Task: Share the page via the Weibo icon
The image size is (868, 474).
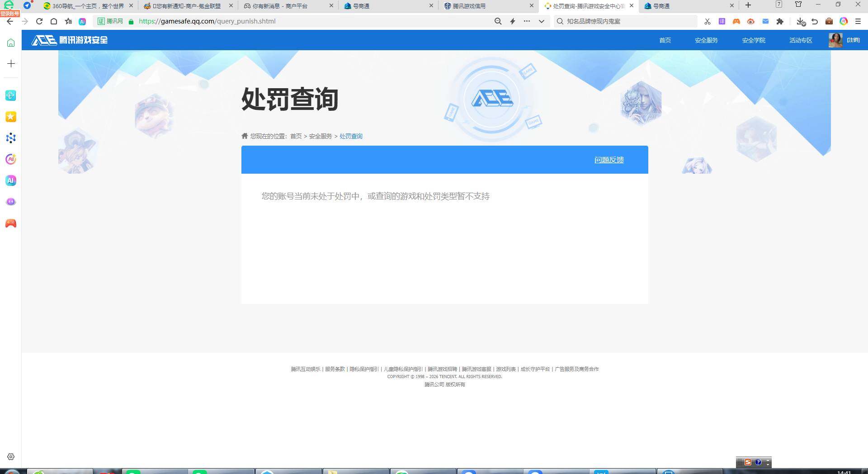Action: click(x=750, y=21)
